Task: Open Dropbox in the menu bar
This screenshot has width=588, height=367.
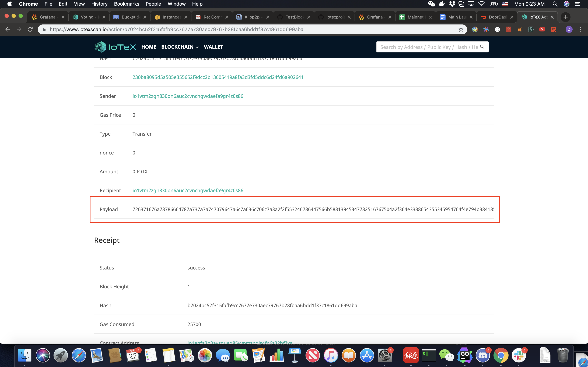Action: pyautogui.click(x=452, y=4)
